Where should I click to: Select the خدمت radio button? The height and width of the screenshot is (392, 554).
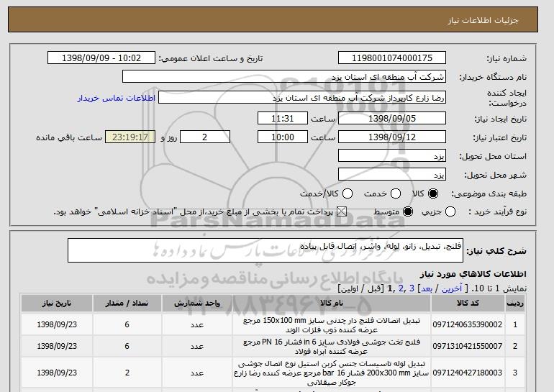point(396,193)
